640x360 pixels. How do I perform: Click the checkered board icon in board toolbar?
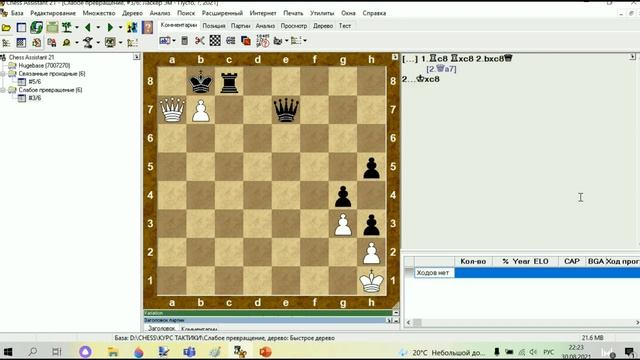tap(215, 40)
